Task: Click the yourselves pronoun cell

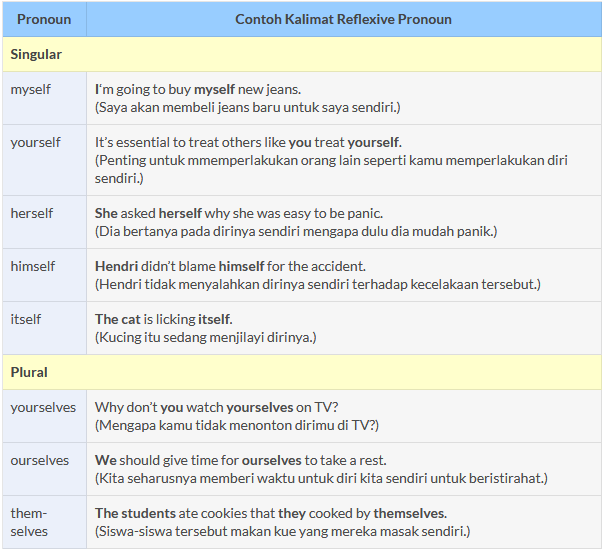Action: [43, 407]
